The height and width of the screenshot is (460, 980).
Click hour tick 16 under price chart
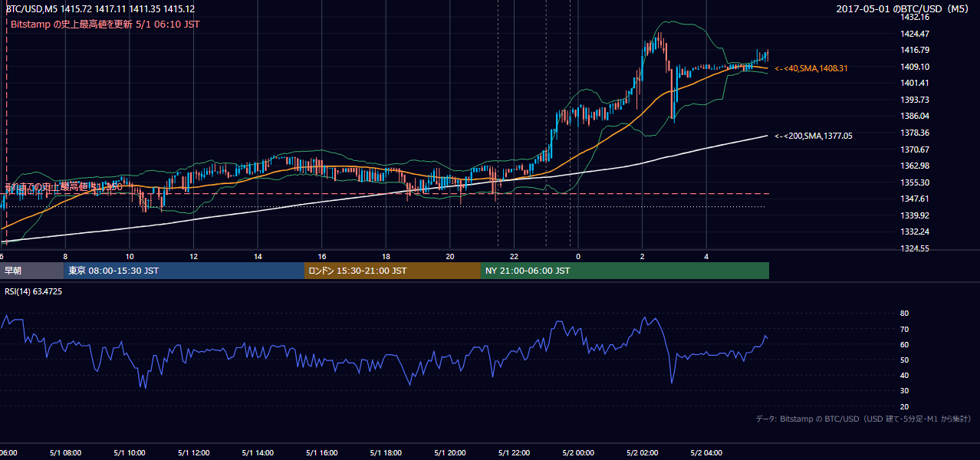pyautogui.click(x=322, y=257)
